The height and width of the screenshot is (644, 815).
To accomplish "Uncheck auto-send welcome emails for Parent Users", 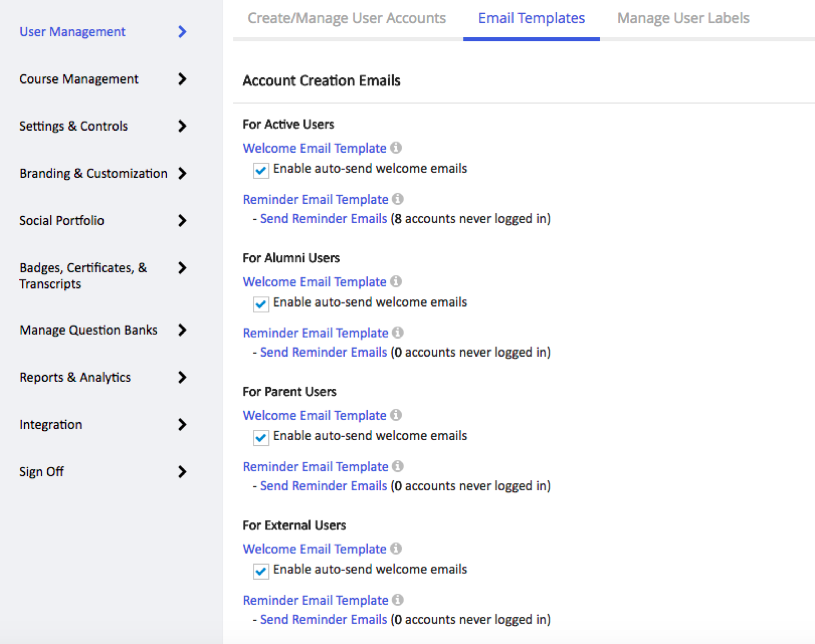I will 261,438.
